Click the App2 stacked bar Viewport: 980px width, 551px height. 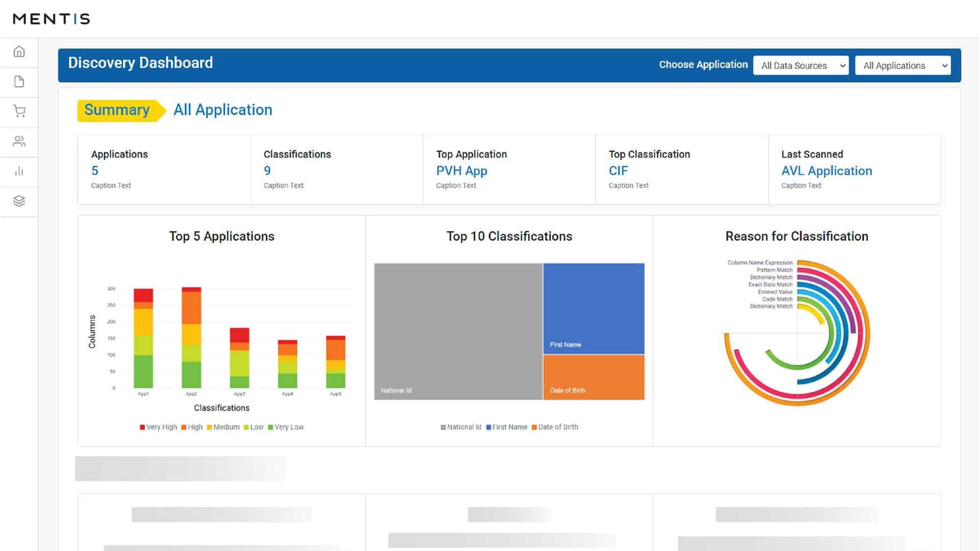point(191,338)
